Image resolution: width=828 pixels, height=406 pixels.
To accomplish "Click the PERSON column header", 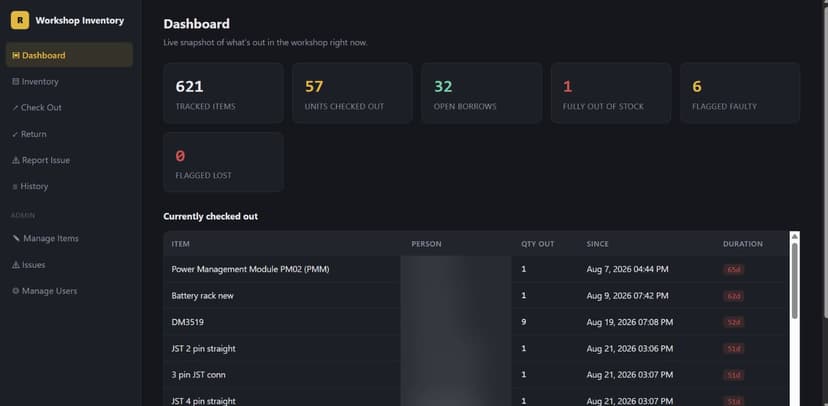I will click(x=426, y=244).
